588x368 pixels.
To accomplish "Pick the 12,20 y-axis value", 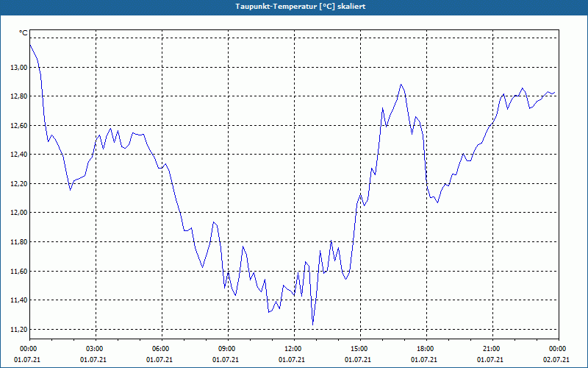I will 19,183.
